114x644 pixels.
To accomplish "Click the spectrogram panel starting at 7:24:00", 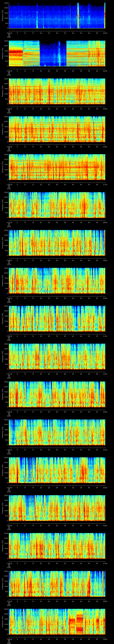I will pyautogui.click(x=57, y=91).
